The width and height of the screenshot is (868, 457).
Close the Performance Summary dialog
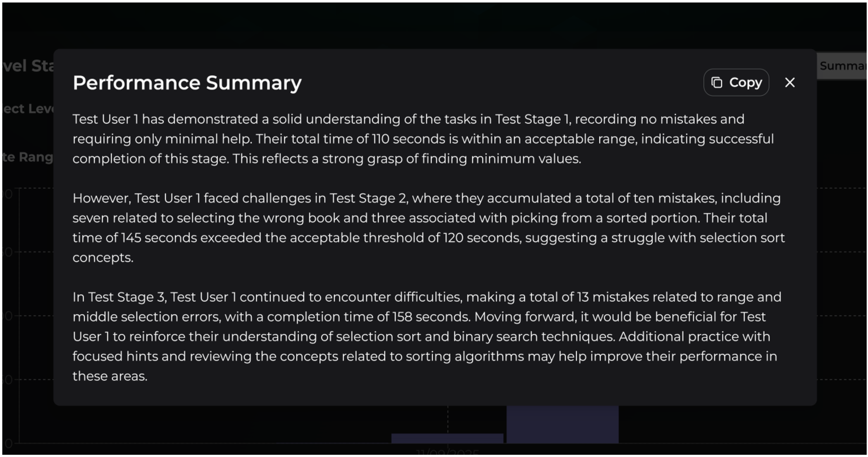point(790,83)
